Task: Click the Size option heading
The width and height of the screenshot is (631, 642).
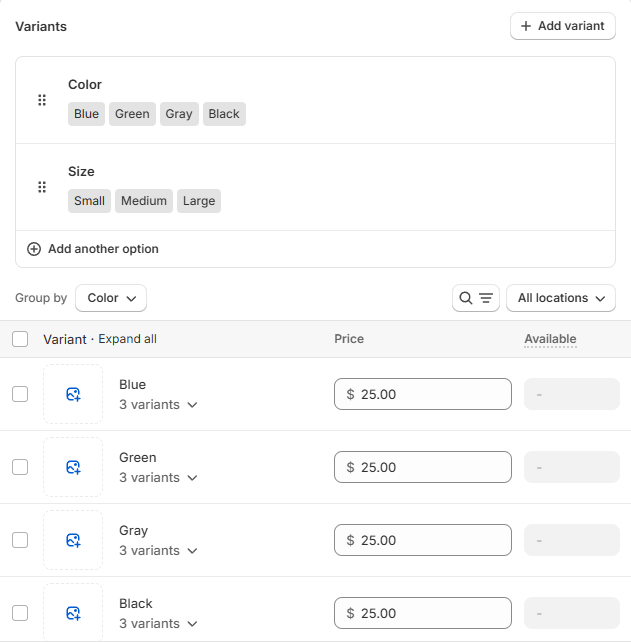Action: [x=81, y=172]
